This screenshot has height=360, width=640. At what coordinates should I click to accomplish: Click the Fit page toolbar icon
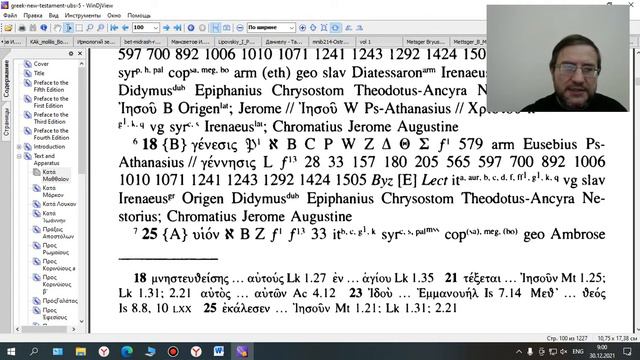coord(313,28)
